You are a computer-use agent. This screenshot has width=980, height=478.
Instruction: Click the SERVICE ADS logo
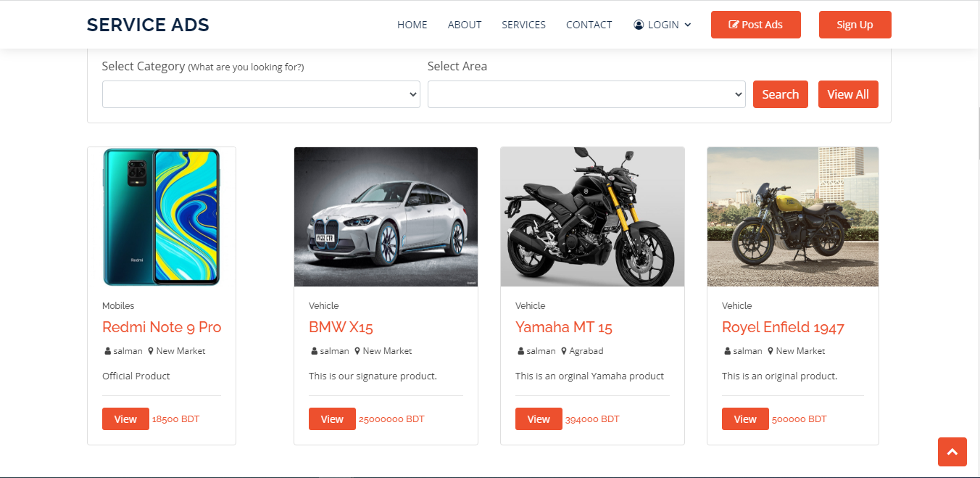click(148, 25)
